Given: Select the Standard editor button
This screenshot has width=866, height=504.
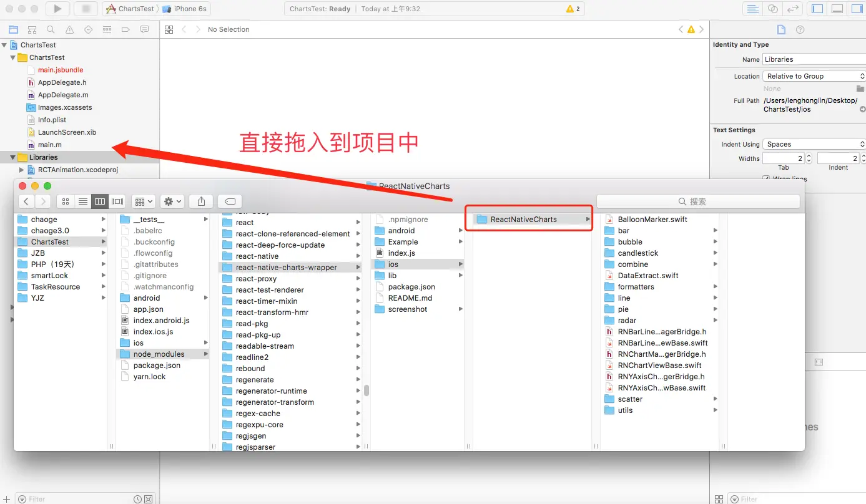Looking at the screenshot, I should (x=753, y=9).
